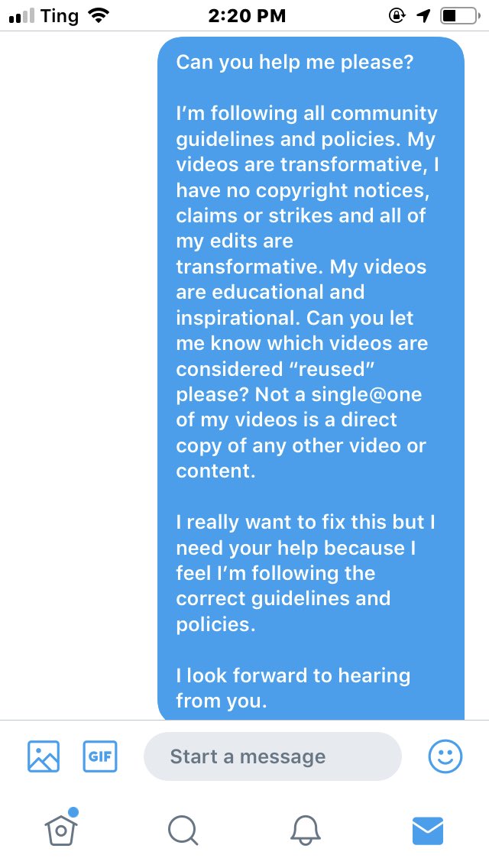Tap the Ting carrier label
Viewport: 489px width, 868px height.
coord(60,16)
